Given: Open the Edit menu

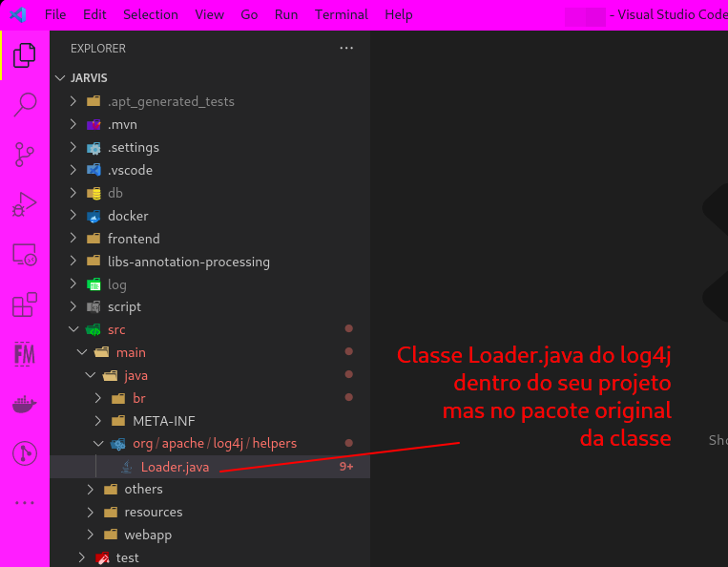Looking at the screenshot, I should point(94,14).
